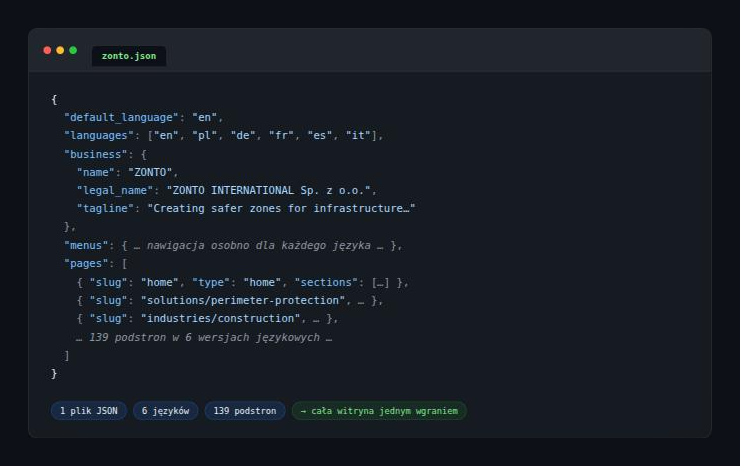This screenshot has height=466, width=740.
Task: Click the "sections" key in home row
Action: 326,282
